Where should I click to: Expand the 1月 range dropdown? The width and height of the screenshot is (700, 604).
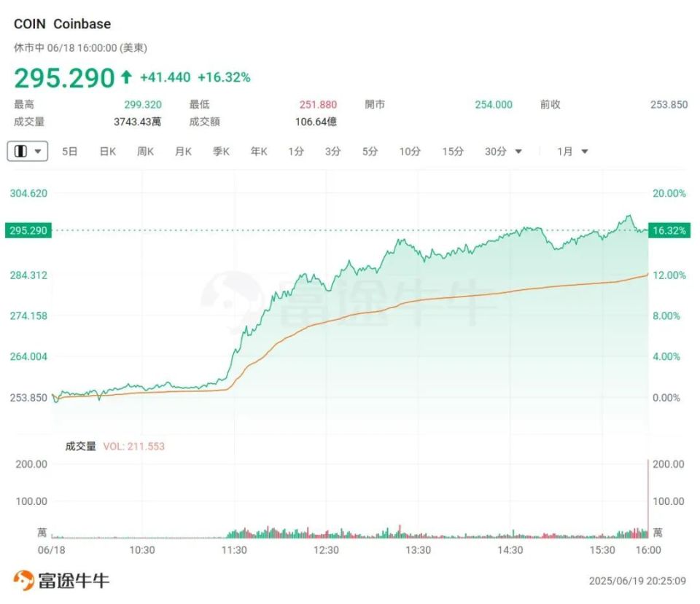572,152
